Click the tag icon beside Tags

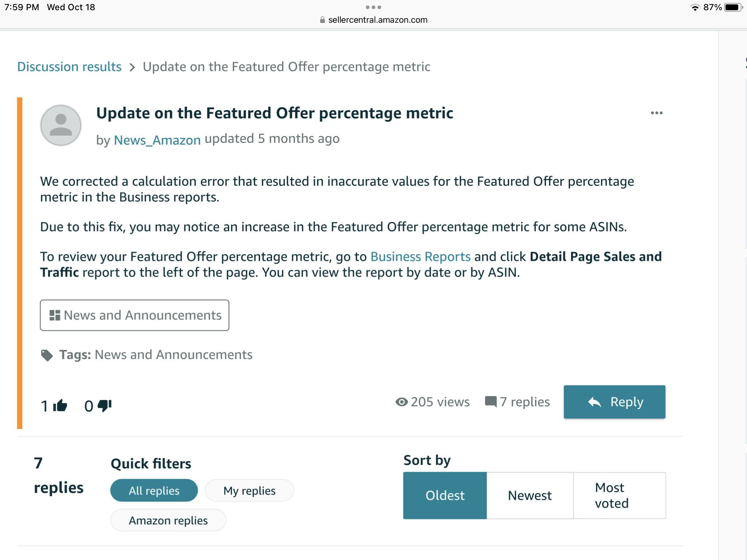(47, 355)
